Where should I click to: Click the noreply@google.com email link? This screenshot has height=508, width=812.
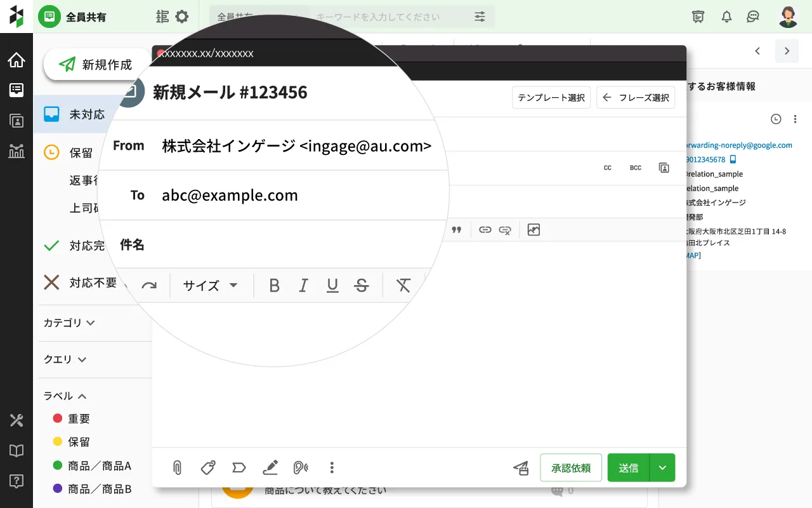pyautogui.click(x=740, y=145)
